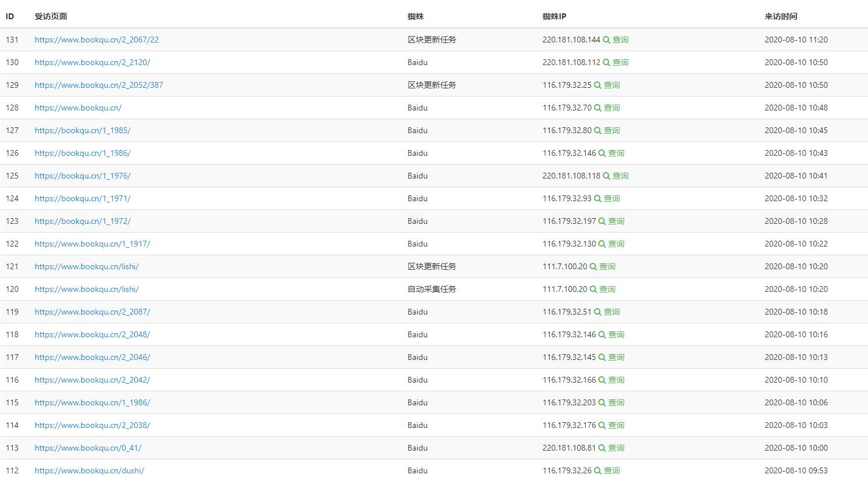
Task: Select the 区块更新任务 cell in row 129
Action: (x=432, y=85)
